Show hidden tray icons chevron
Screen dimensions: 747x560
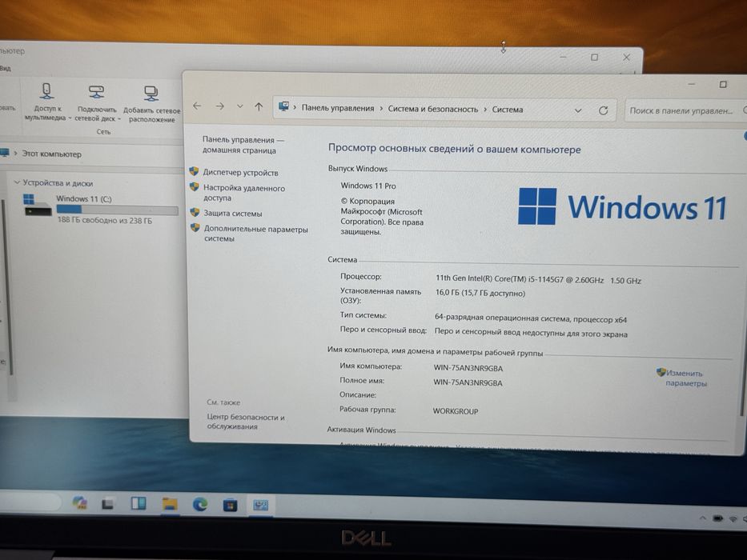click(x=703, y=518)
